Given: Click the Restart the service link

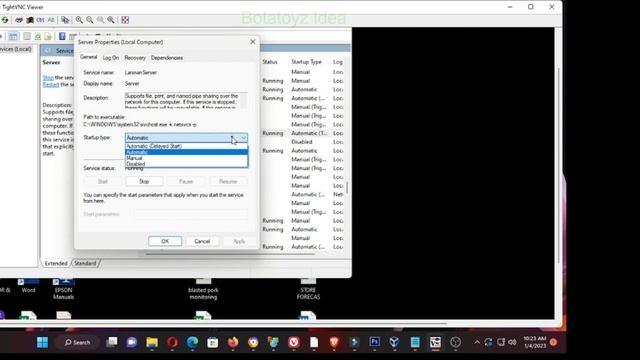Looking at the screenshot, I should point(51,84).
